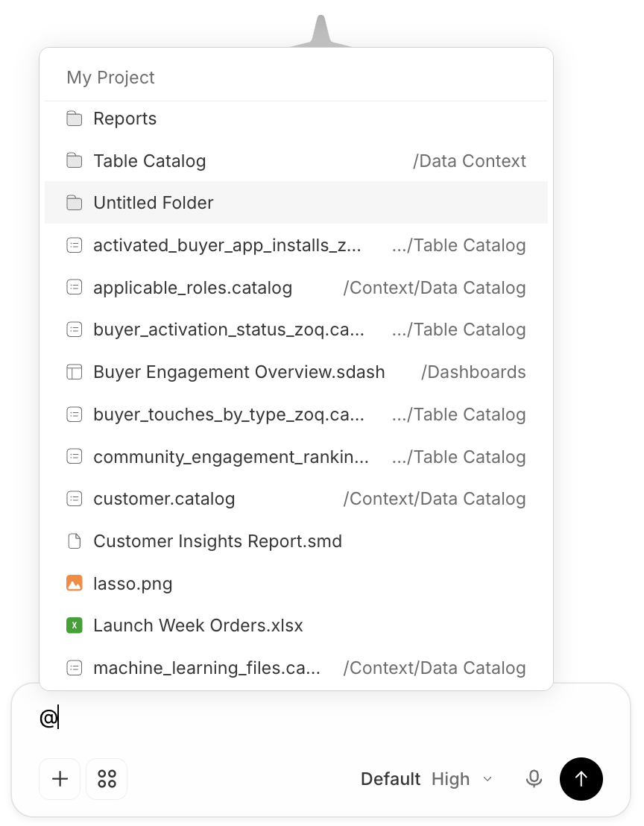Screen dimensions: 644x826
Task: Select customer.catalog entry
Action: pyautogui.click(x=296, y=498)
